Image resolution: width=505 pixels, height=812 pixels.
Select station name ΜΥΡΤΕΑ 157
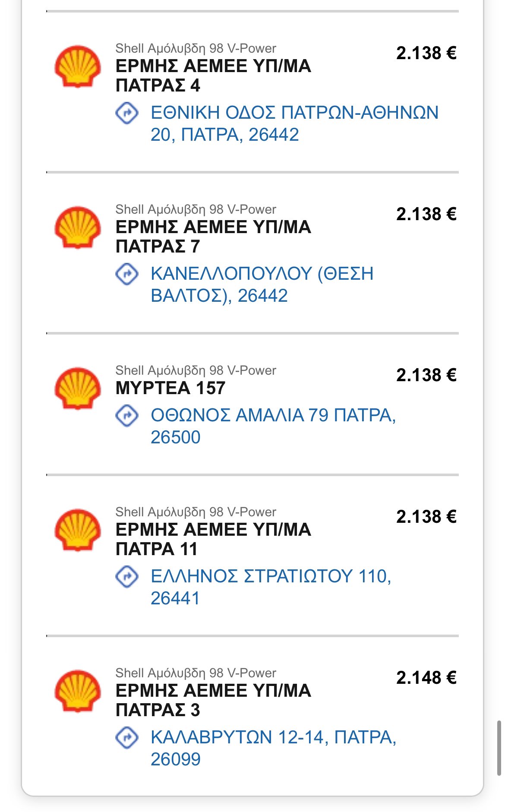[x=170, y=388]
